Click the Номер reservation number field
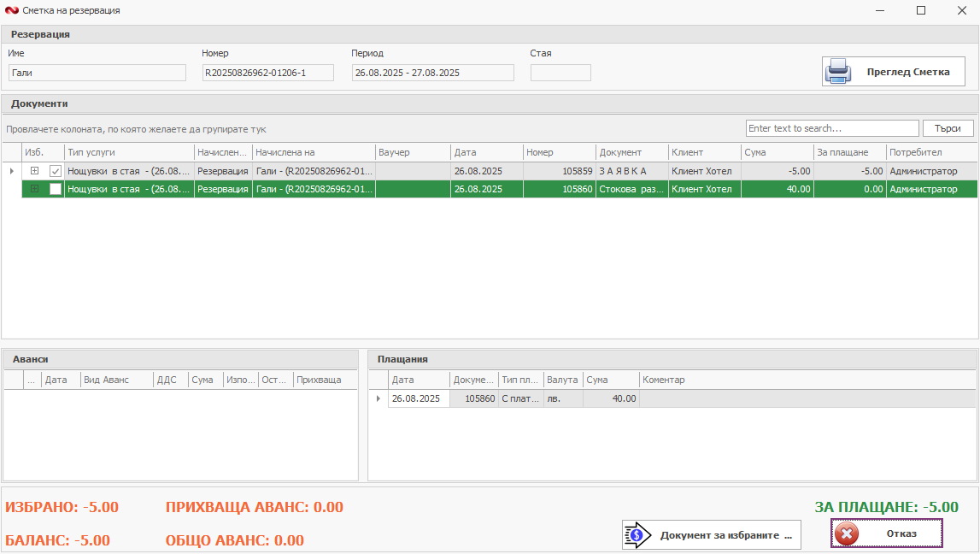Screen dimensions: 980x554 click(267, 73)
